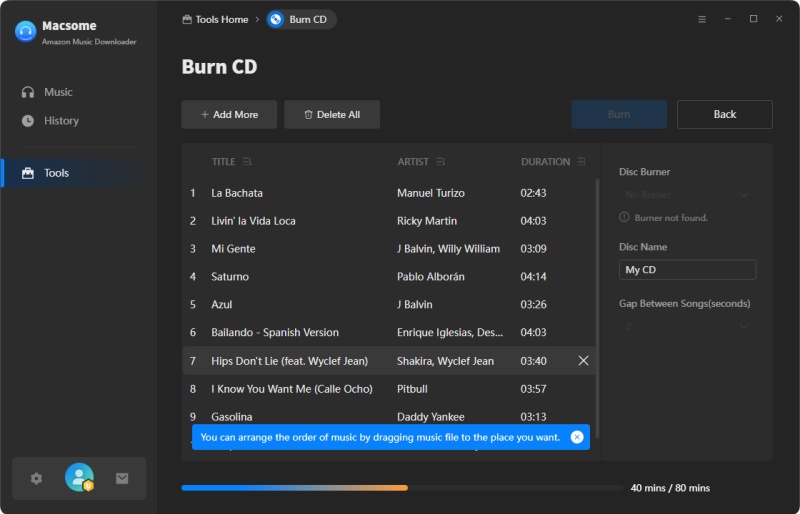Open the Gap Between Songs dropdown
This screenshot has height=514, width=800.
(687, 326)
